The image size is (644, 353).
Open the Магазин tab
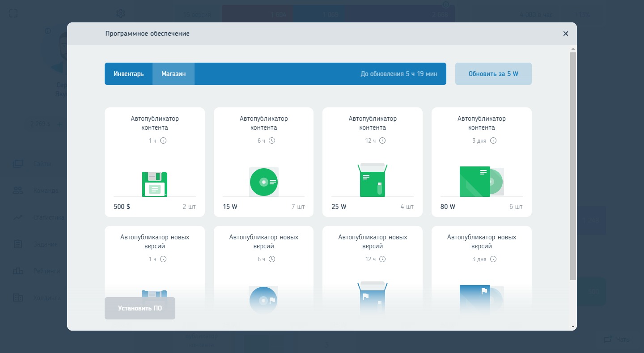(174, 74)
